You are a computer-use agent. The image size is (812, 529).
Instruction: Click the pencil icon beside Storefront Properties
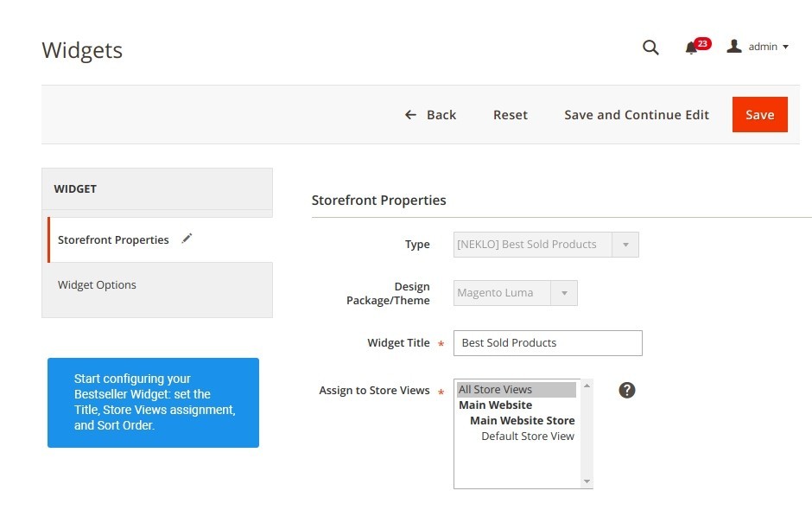187,239
